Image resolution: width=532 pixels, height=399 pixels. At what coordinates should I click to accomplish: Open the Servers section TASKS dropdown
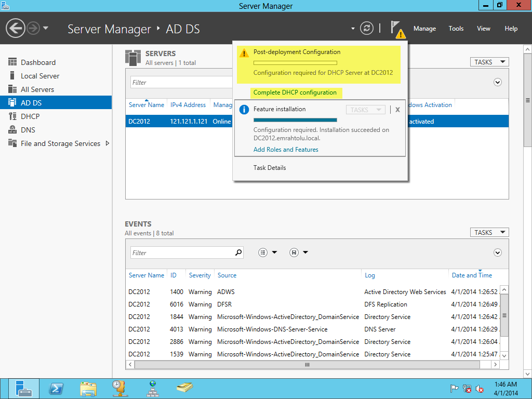coord(489,62)
